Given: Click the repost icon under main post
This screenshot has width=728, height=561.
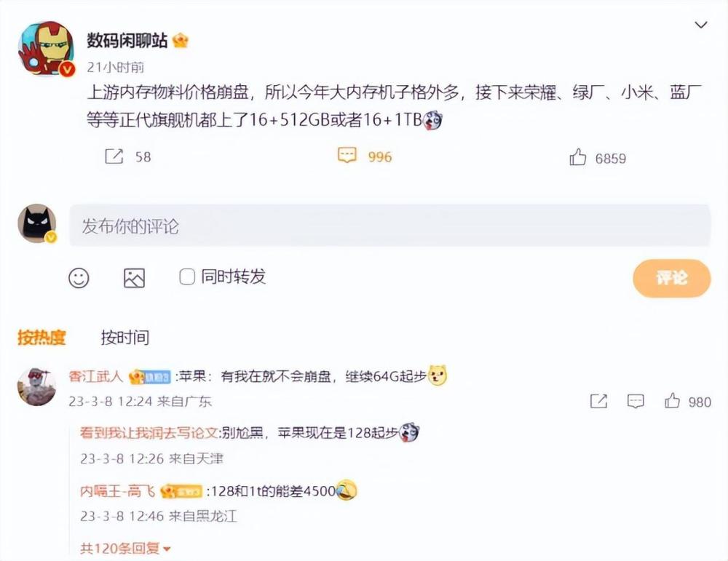Looking at the screenshot, I should tap(114, 156).
